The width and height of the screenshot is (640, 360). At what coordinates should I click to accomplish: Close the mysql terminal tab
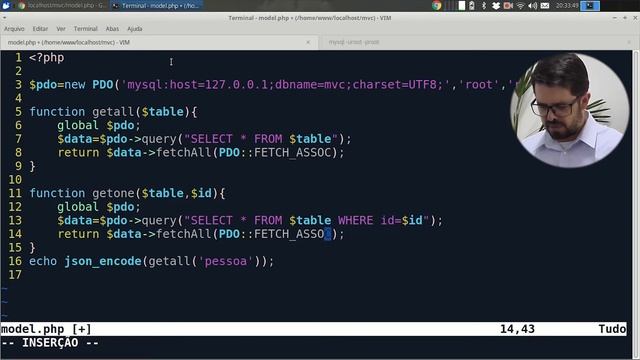(629, 42)
